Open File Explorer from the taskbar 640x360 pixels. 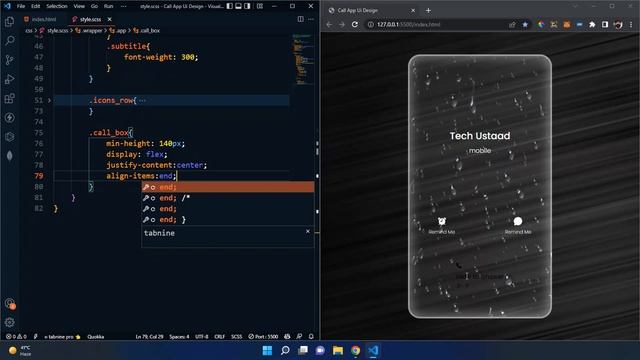[x=338, y=350]
